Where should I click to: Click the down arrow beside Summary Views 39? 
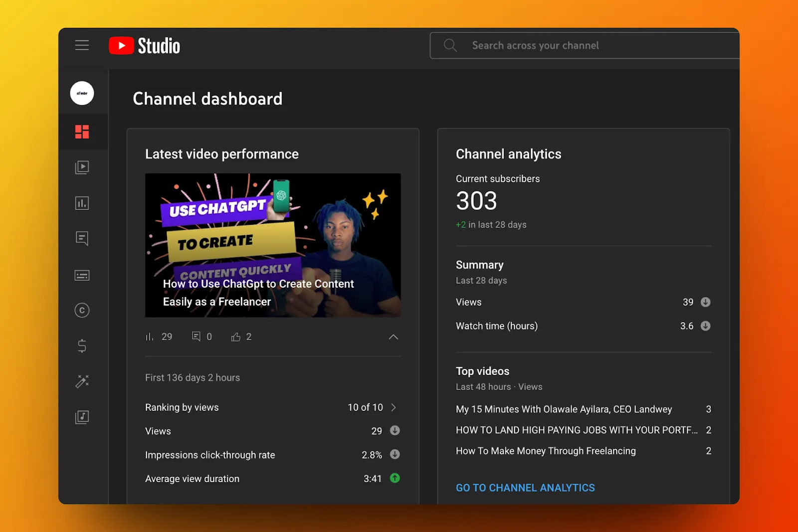click(x=705, y=302)
